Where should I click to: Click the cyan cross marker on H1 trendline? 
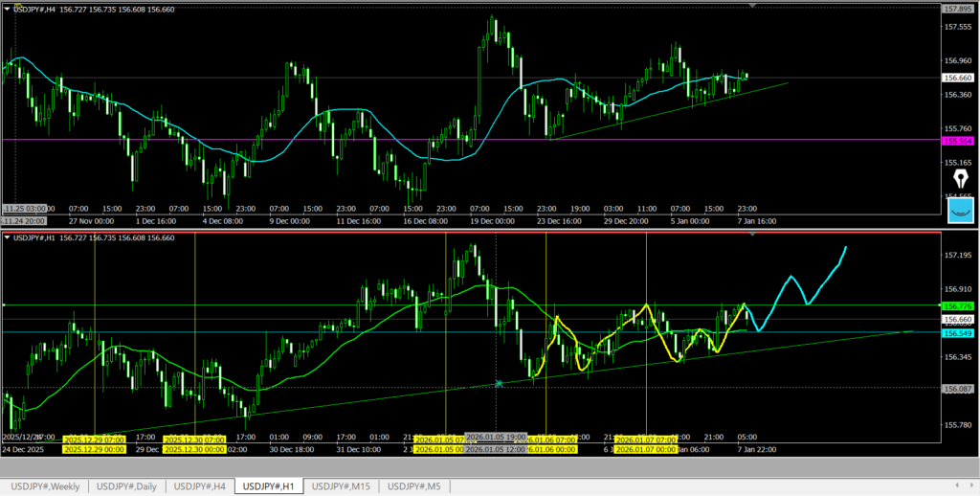click(x=499, y=383)
